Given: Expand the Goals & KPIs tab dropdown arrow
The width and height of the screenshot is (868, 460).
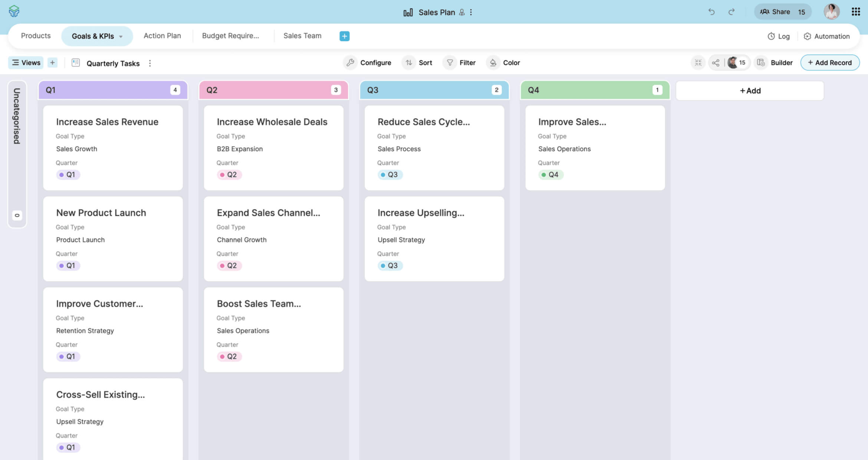Looking at the screenshot, I should [x=121, y=36].
